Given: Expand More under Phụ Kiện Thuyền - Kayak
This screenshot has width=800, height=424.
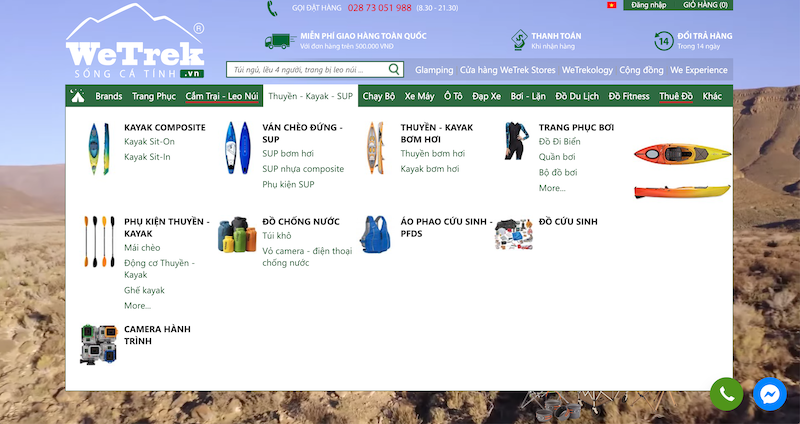Looking at the screenshot, I should [x=137, y=306].
